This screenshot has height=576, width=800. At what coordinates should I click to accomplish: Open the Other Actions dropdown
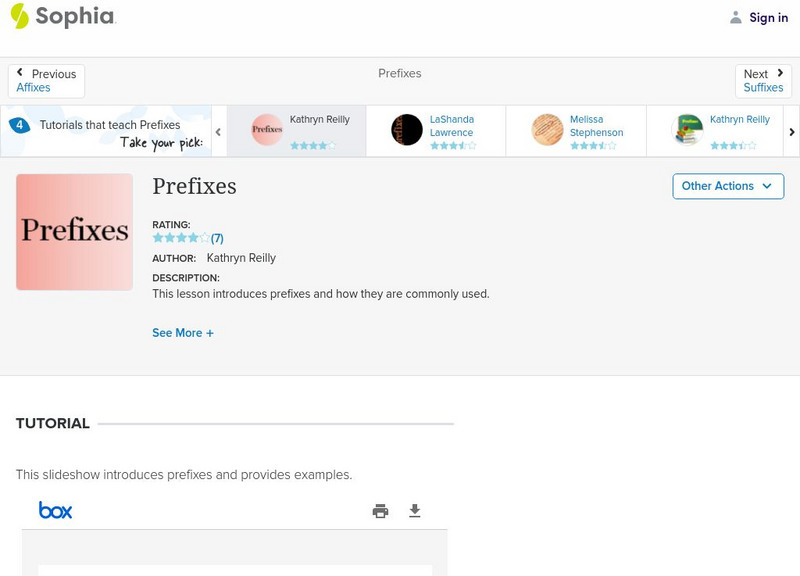(x=727, y=186)
